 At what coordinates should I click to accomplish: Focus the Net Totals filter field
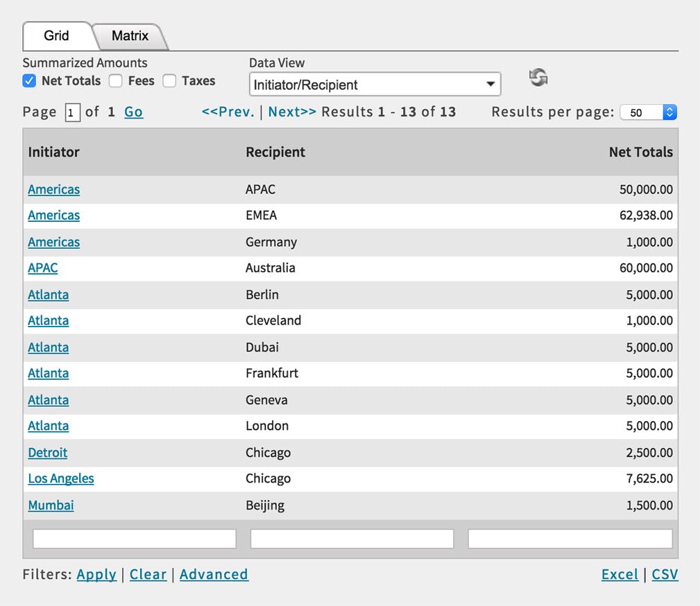pyautogui.click(x=570, y=539)
